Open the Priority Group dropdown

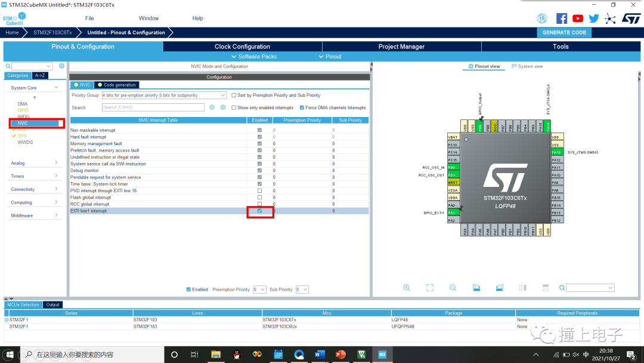pos(164,96)
